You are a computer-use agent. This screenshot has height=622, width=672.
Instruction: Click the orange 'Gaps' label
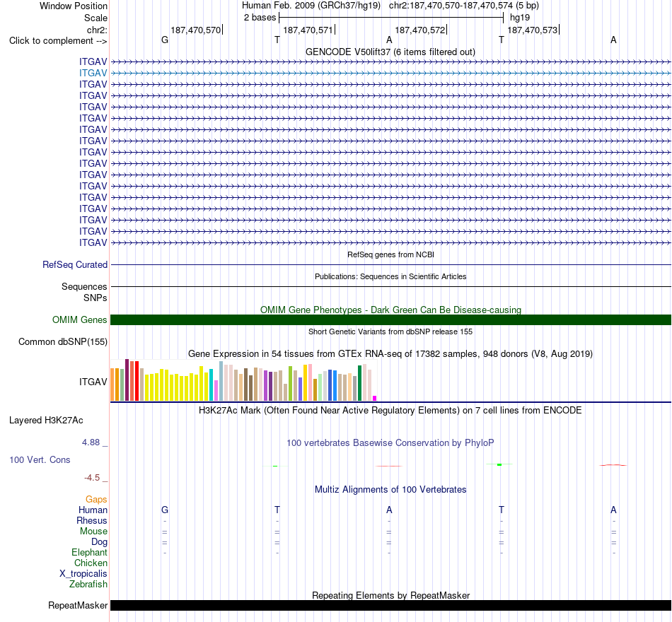click(96, 500)
